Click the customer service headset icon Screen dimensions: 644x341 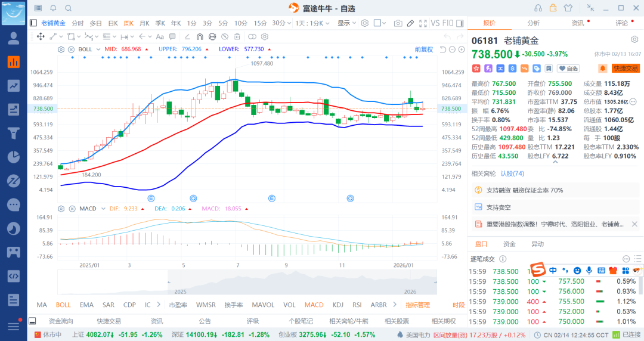[538, 8]
